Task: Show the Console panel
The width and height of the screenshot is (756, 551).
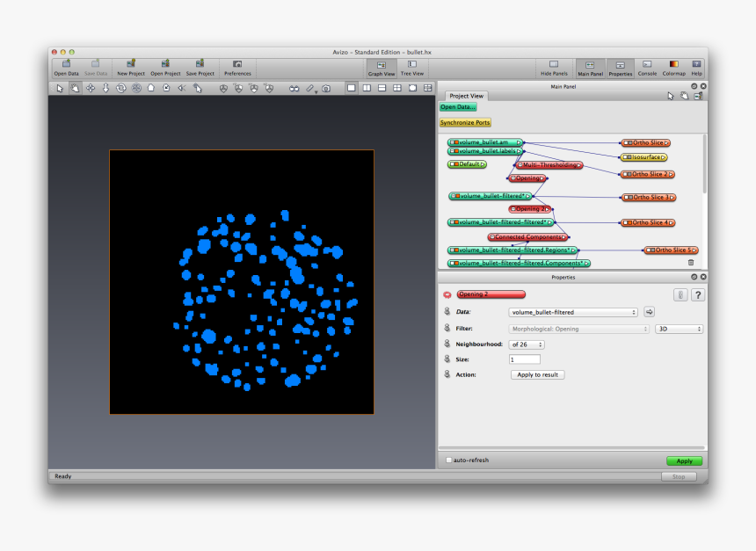Action: 647,68
